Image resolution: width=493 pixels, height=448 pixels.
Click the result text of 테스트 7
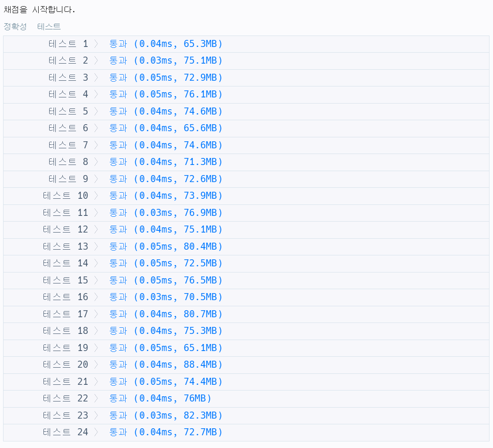pos(166,145)
